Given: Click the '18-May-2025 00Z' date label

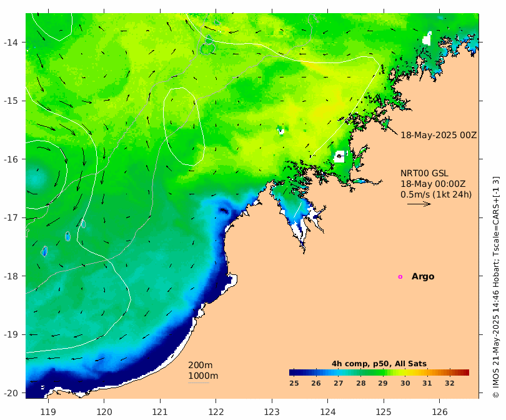Looking at the screenshot, I should [439, 135].
